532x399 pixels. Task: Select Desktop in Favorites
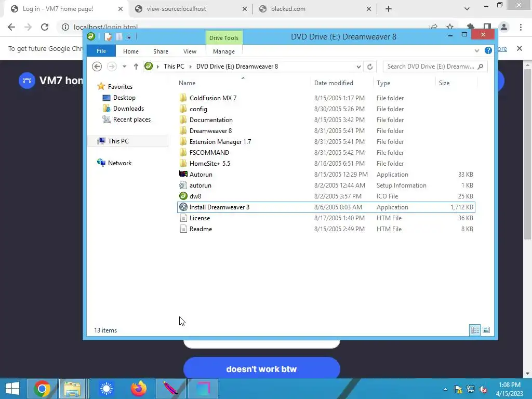[x=124, y=98]
